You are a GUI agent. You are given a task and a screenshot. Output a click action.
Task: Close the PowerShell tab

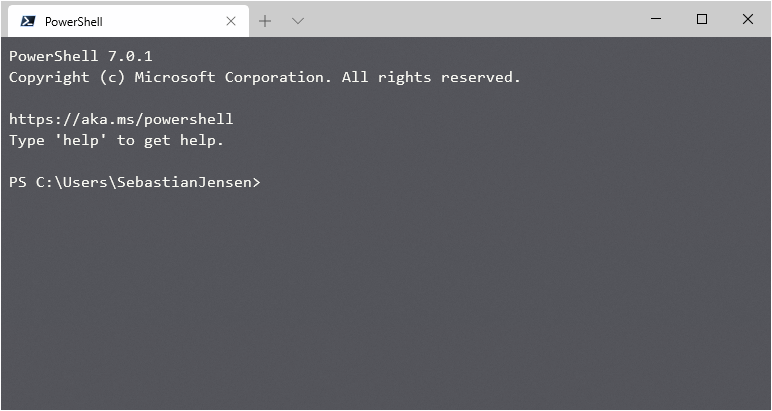(231, 21)
